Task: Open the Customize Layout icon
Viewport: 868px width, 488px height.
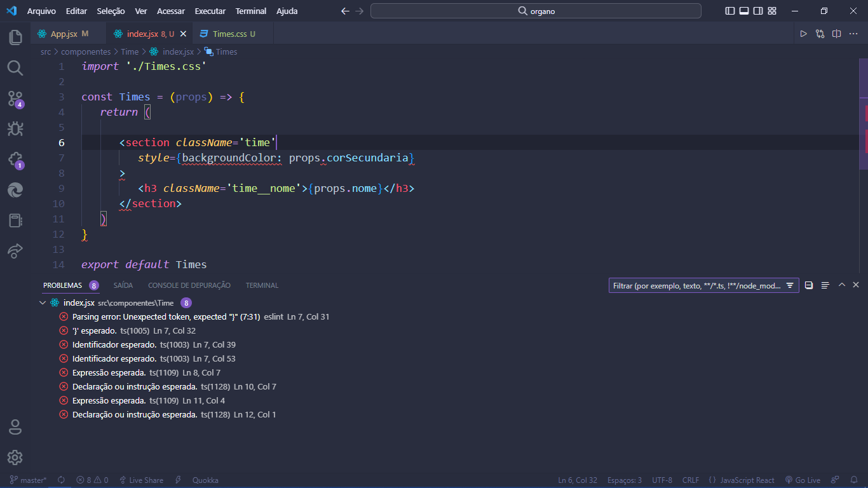Action: pos(772,11)
